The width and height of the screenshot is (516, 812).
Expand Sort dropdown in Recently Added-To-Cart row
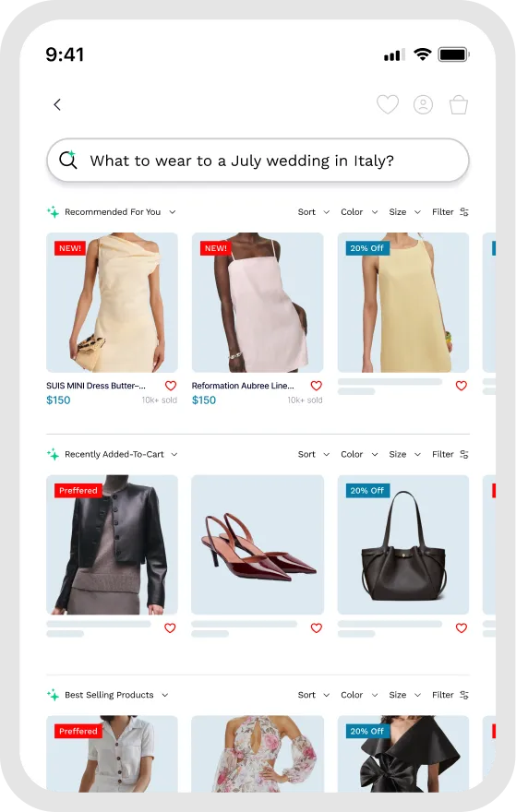pos(314,454)
